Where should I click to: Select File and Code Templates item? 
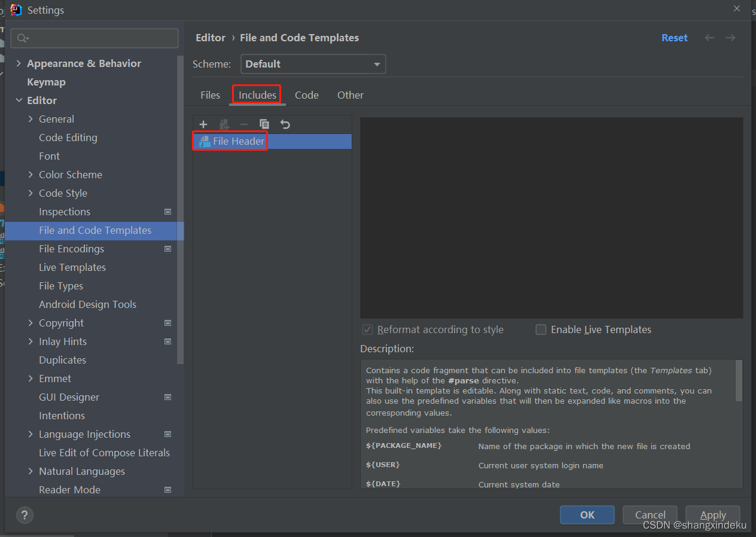click(x=94, y=230)
